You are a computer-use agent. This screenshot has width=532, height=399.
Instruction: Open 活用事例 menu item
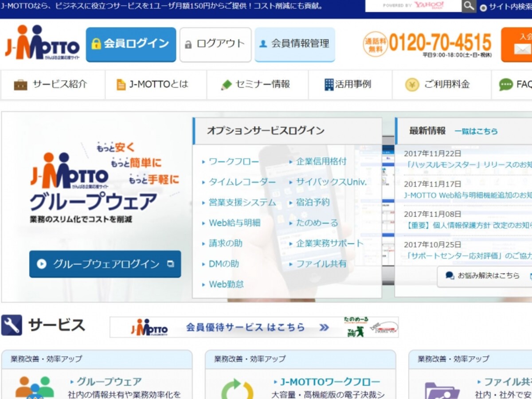point(350,84)
